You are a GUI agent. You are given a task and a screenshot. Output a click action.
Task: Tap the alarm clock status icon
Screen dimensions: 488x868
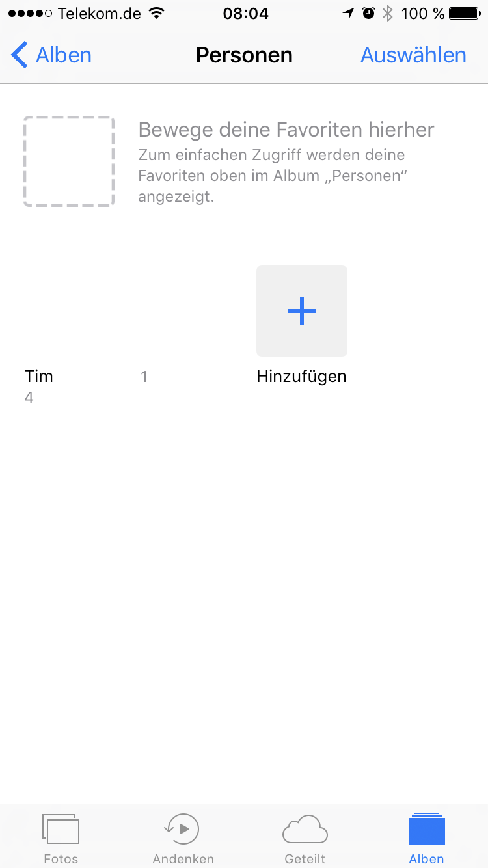[369, 14]
